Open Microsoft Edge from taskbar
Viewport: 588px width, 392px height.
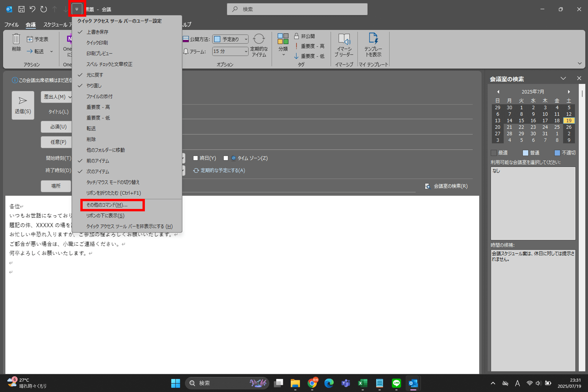coord(329,383)
